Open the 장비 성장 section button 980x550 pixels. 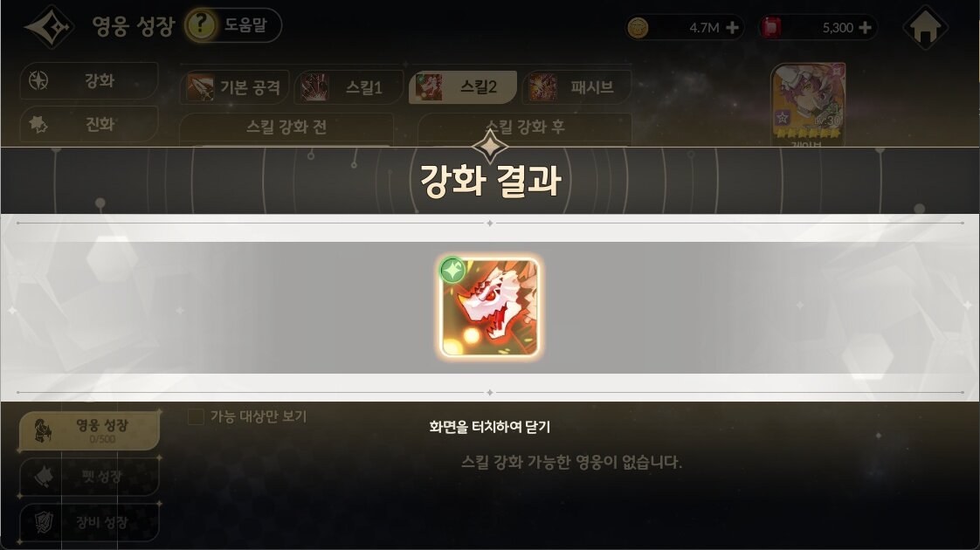(x=89, y=522)
